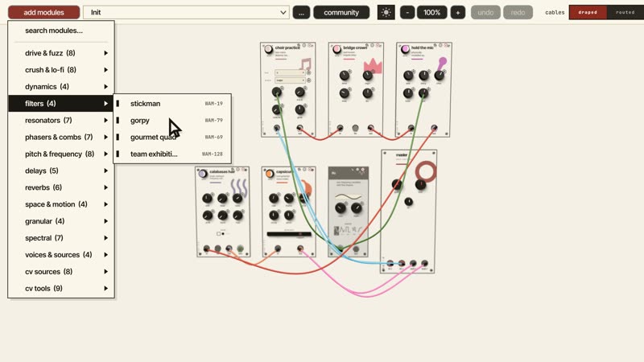This screenshot has width=644, height=362.
Task: Reset zoom via 100% button
Action: point(432,12)
